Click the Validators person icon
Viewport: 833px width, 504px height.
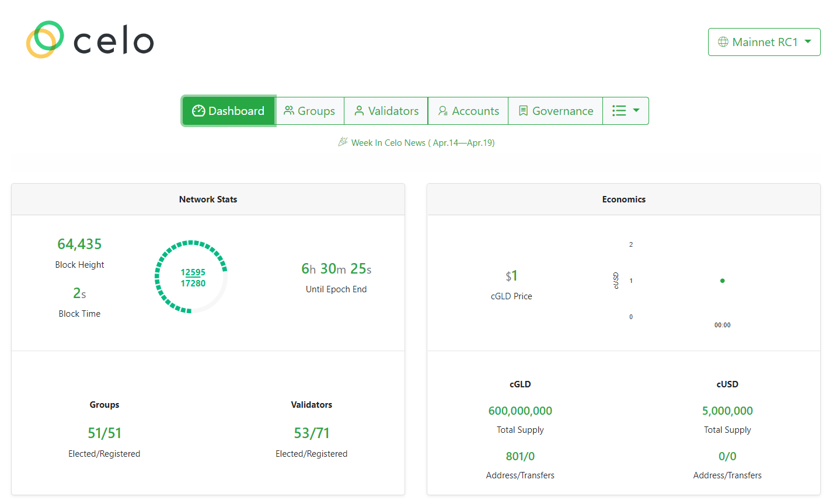coord(360,111)
